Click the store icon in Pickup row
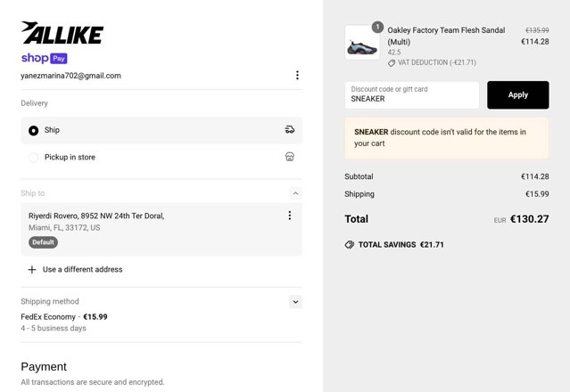 tap(290, 157)
